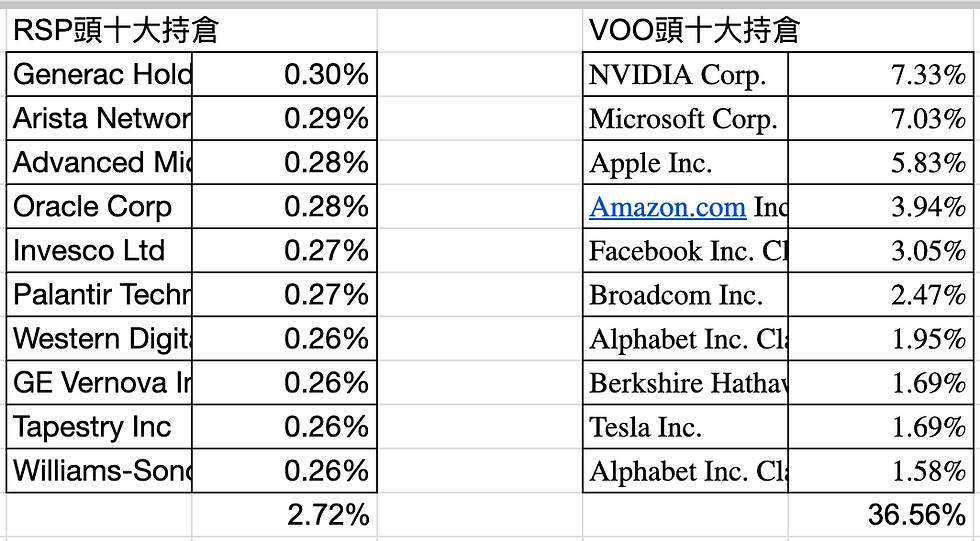Click the Generac Holdings name cell
This screenshot has height=541, width=980.
99,74
